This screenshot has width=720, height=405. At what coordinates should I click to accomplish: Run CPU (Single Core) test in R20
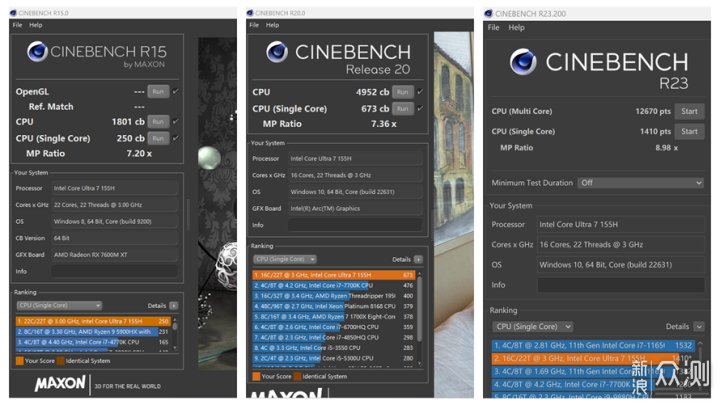coord(403,109)
